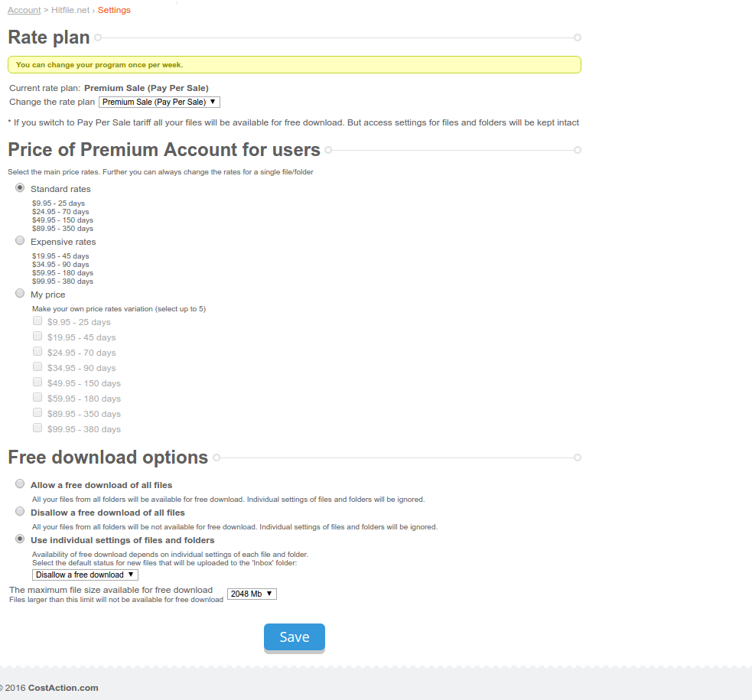The image size is (752, 700).
Task: Check the $34.95 - 90 days box
Action: coord(37,367)
